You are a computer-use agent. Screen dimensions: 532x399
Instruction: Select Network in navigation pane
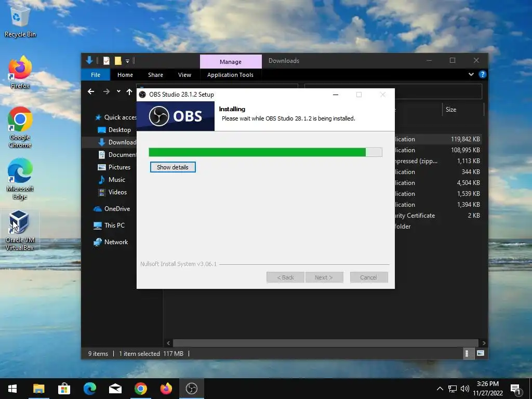tap(111, 242)
